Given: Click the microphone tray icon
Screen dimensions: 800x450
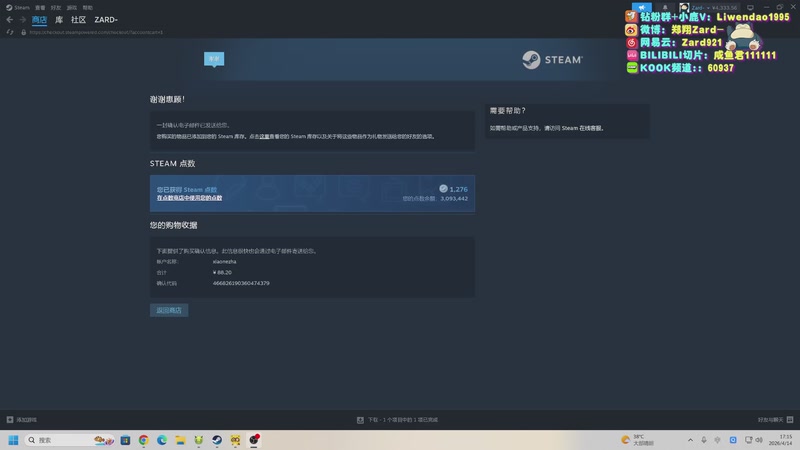Looking at the screenshot, I should pyautogui.click(x=704, y=440).
